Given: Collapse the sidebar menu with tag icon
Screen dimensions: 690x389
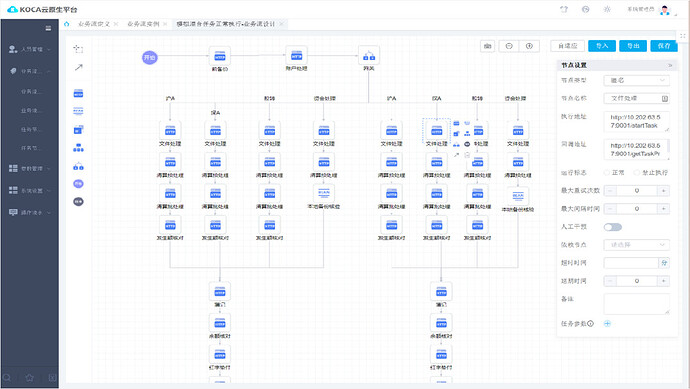Looking at the screenshot, I should [x=29, y=71].
